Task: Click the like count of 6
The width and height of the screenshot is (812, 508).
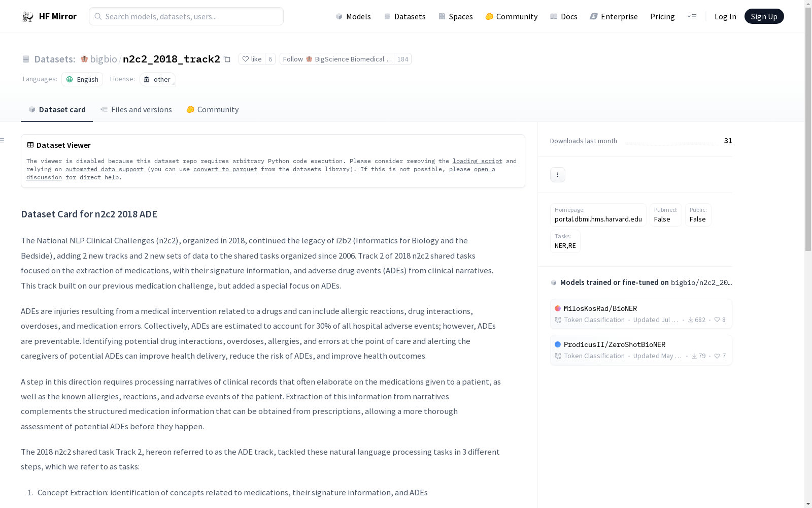Action: click(x=270, y=59)
